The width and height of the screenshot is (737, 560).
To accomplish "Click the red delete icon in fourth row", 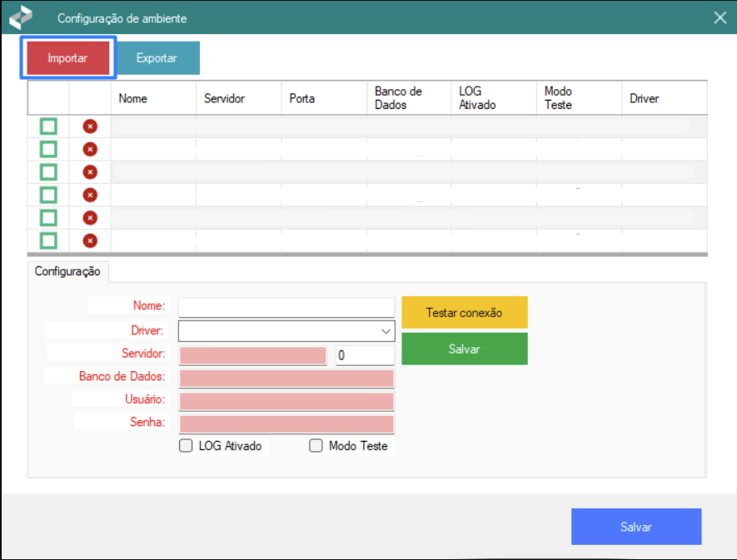I will pos(90,195).
